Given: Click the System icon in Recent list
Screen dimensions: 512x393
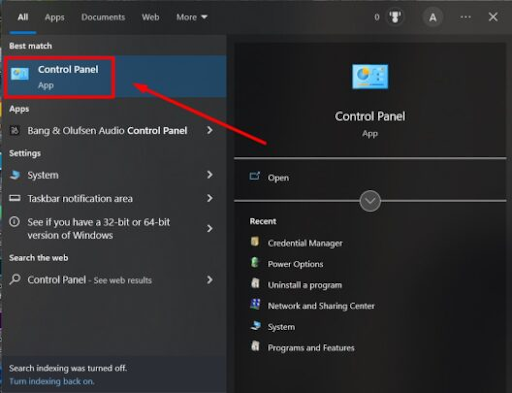Looking at the screenshot, I should point(255,325).
